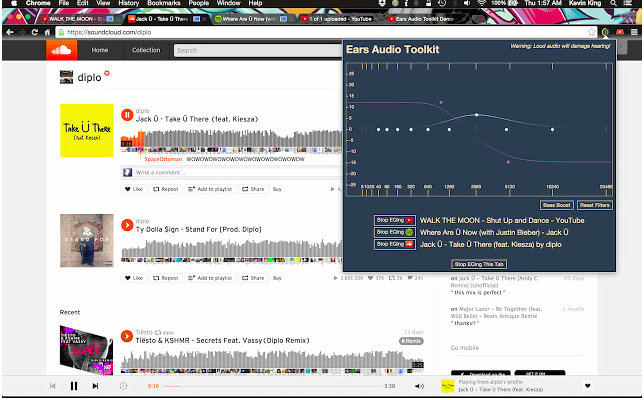Open Chrome File menu
The image size is (644, 400).
64,3
